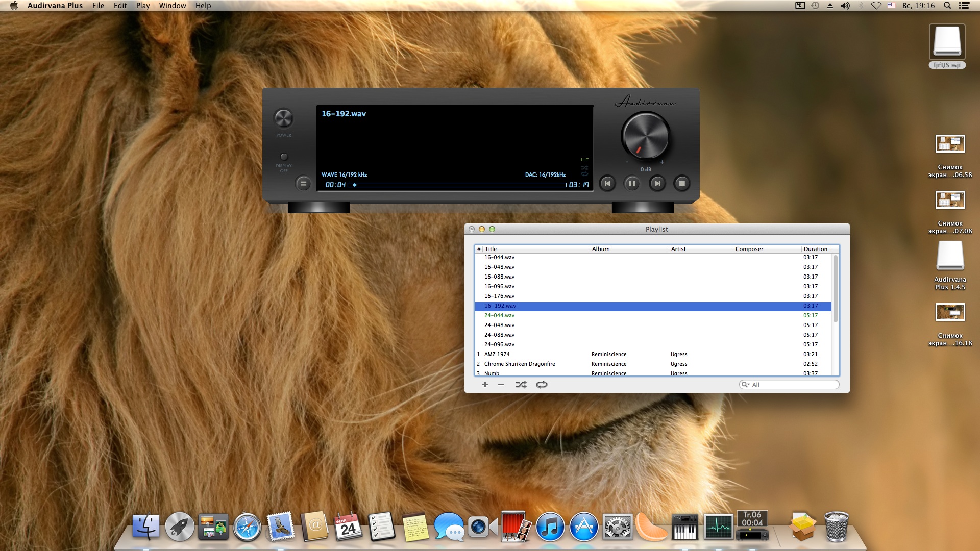Click the playback progress bar
The width and height of the screenshot is (980, 551).
457,185
